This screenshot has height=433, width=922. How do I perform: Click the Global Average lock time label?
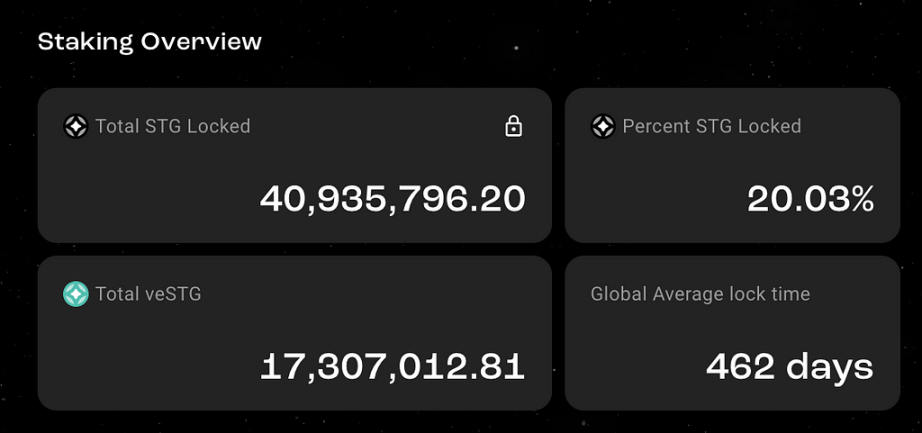pos(700,294)
